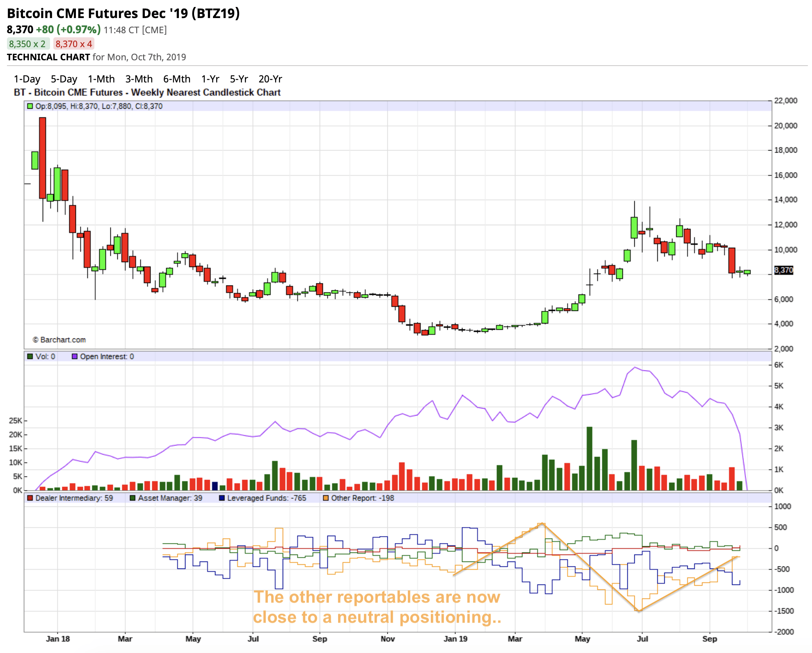Click the Nov date axis label
This screenshot has width=812, height=653.
point(388,639)
